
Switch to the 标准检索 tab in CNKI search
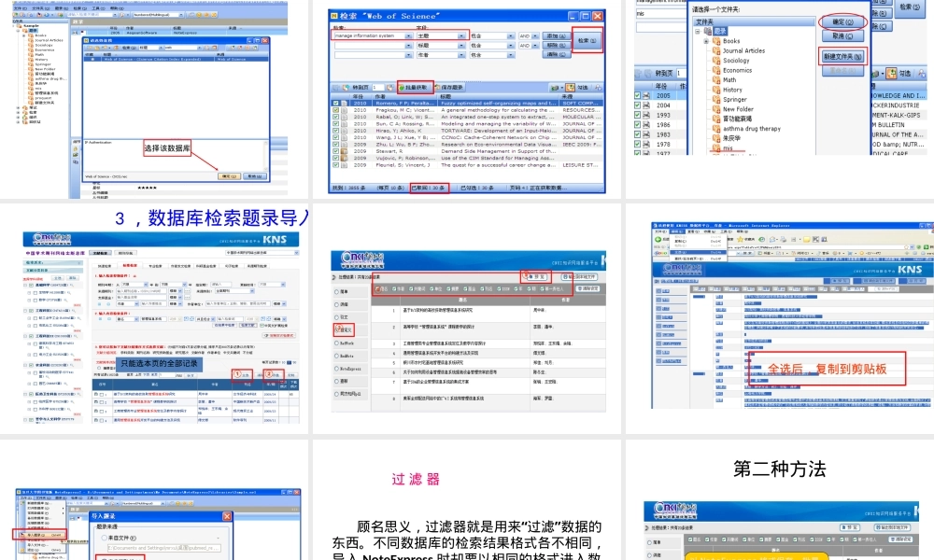pos(129,265)
